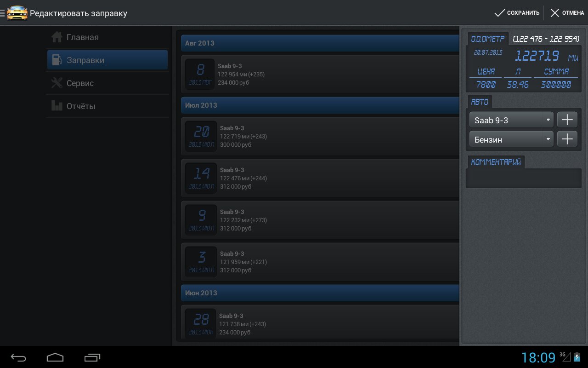Tap the Android back button
Viewport: 588px width, 368px height.
(18, 357)
